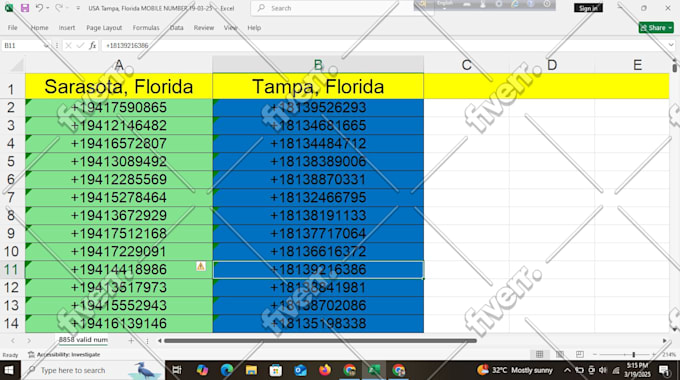Add a new sheet with plus icon
The width and height of the screenshot is (680, 380).
coord(131,341)
